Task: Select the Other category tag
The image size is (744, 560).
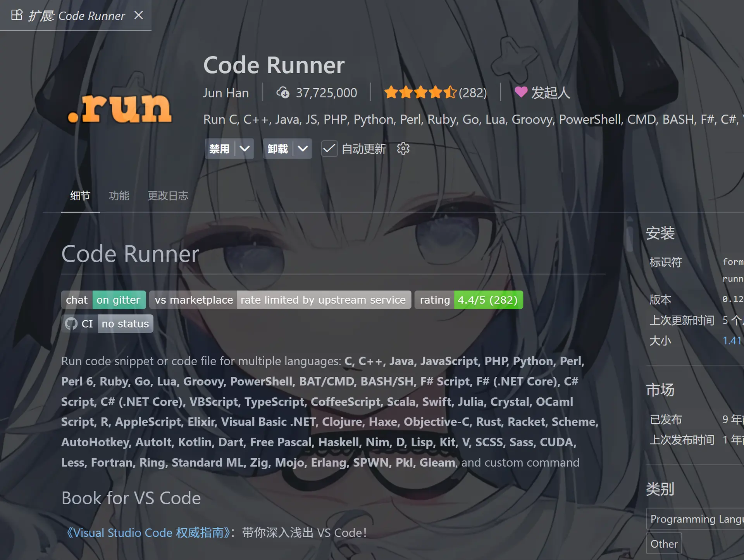Action: click(x=664, y=544)
